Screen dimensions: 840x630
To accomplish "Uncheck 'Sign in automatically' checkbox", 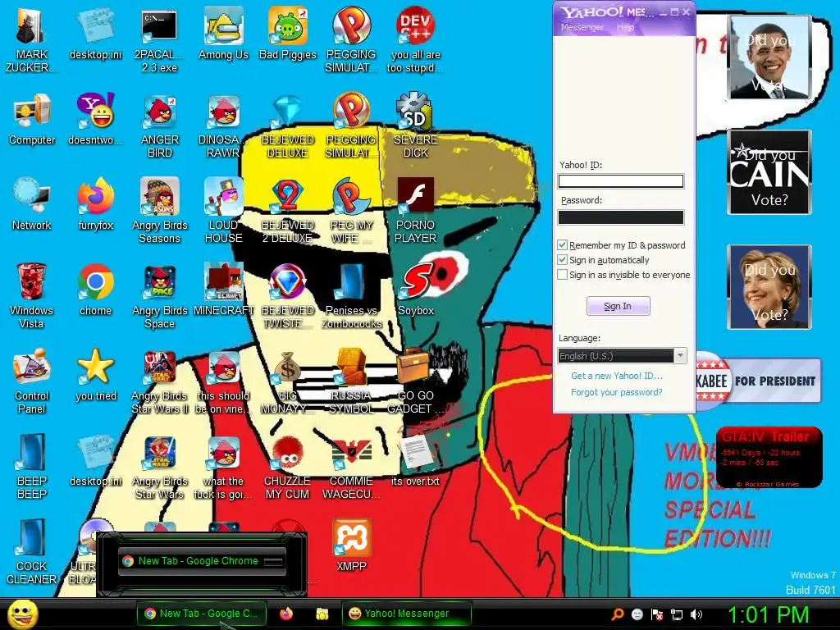I will [x=562, y=260].
